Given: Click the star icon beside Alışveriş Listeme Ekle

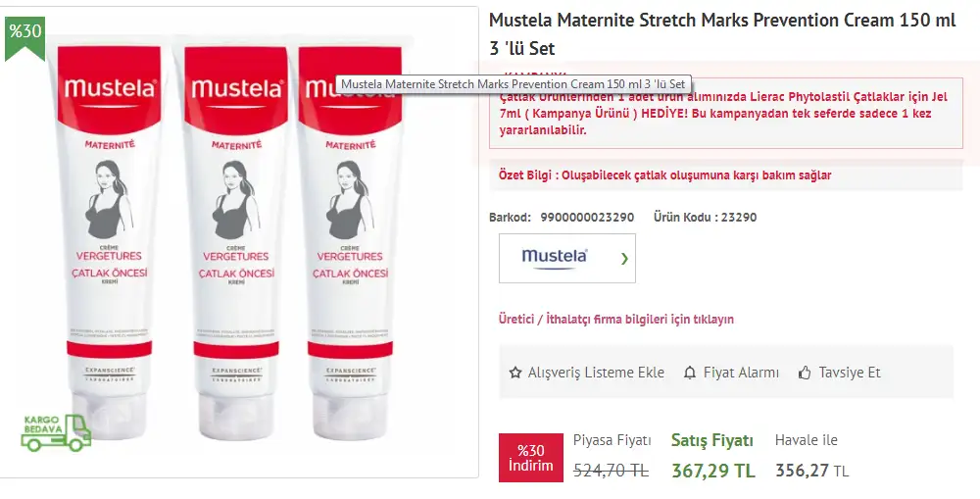Looking at the screenshot, I should [x=515, y=373].
